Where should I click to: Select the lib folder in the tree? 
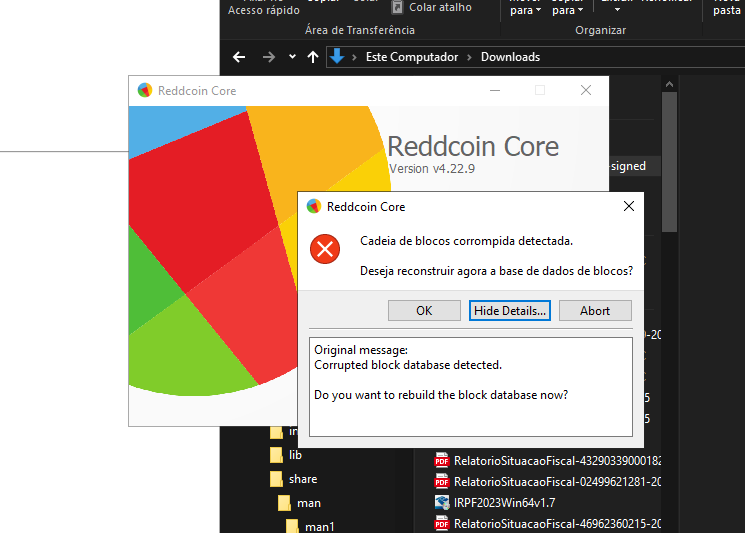[x=295, y=455]
